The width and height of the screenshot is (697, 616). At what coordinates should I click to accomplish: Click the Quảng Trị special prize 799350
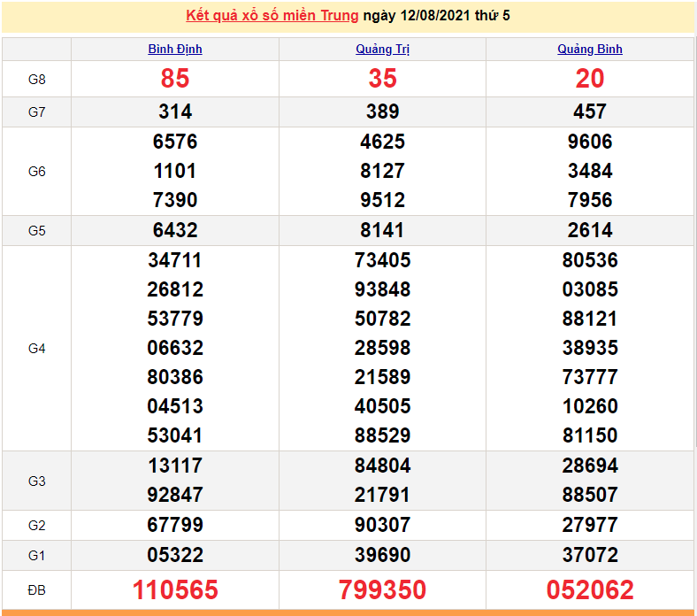382,589
